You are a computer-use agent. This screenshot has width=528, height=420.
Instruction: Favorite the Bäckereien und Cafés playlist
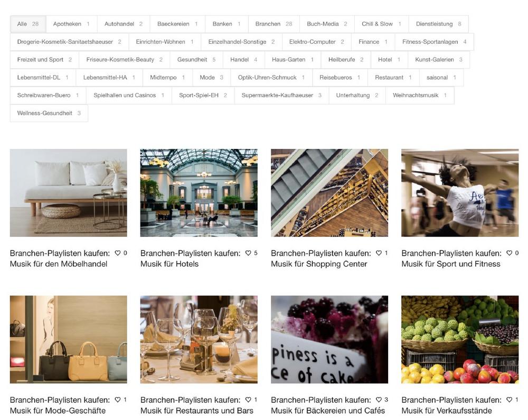[379, 400]
